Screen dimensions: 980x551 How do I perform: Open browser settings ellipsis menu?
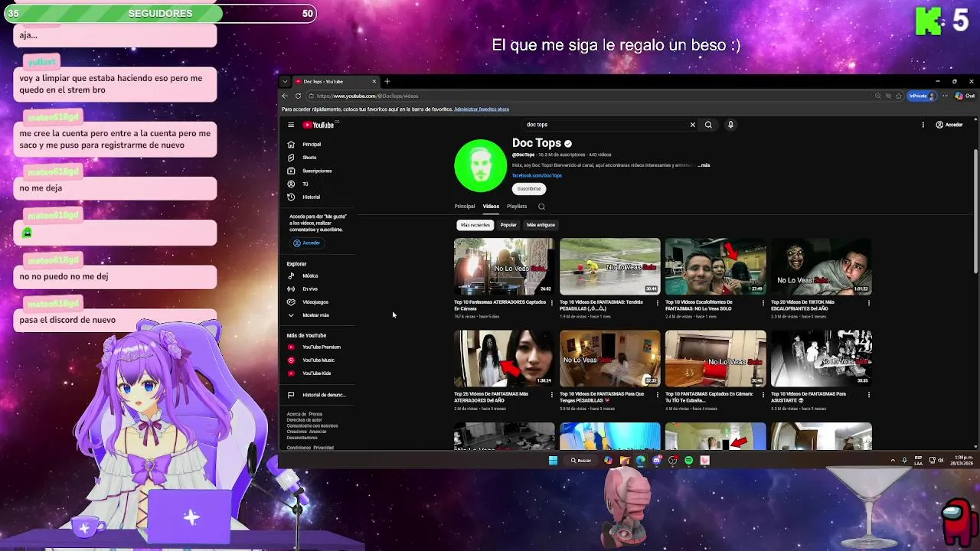click(946, 96)
